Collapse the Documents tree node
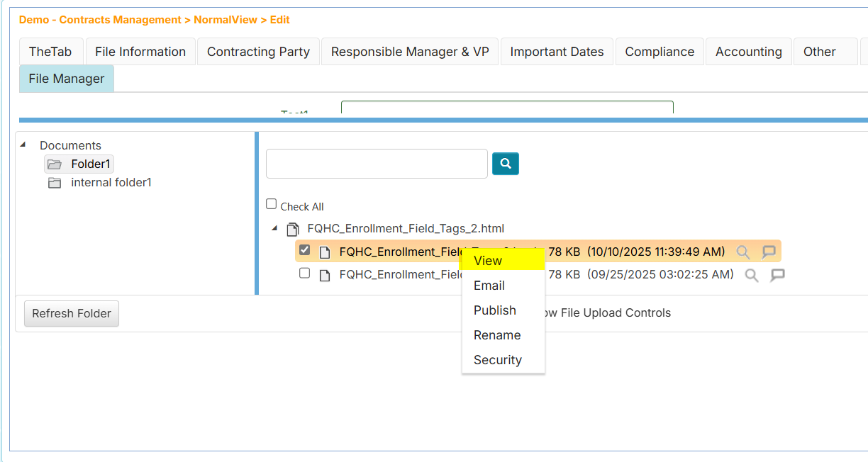 pyautogui.click(x=23, y=145)
